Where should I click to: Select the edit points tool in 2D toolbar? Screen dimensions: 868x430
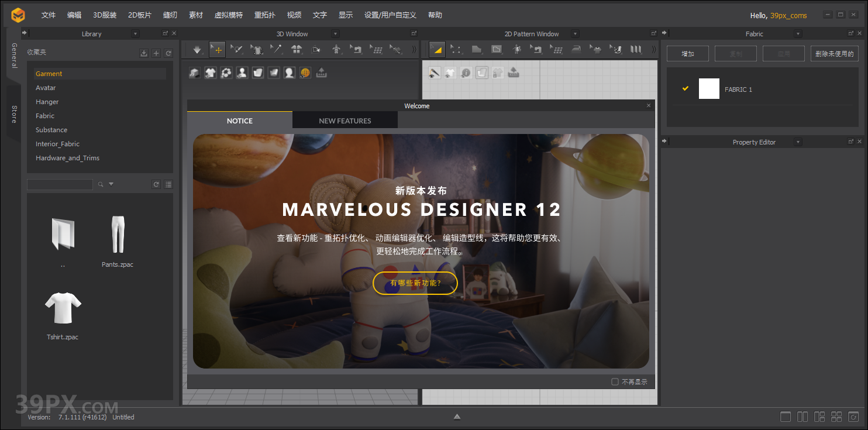click(x=457, y=50)
